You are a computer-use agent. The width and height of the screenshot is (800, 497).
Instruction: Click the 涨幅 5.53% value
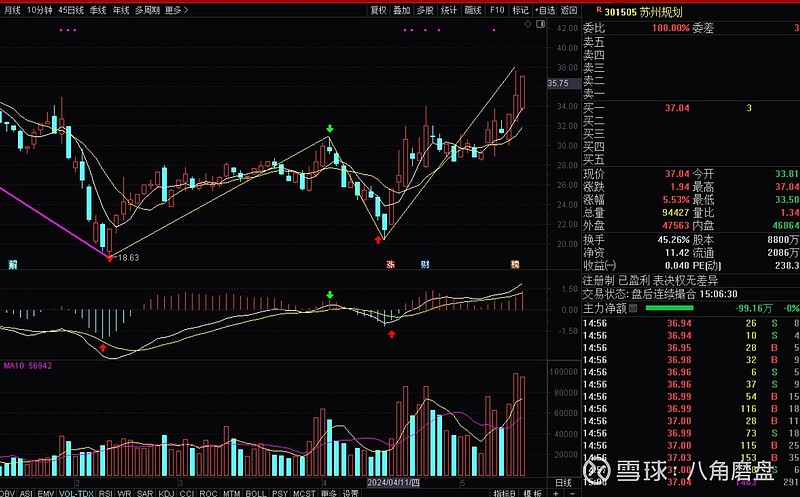(x=676, y=200)
